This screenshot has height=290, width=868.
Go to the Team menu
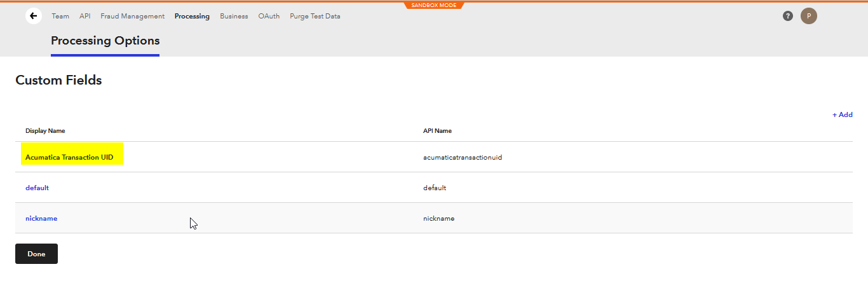click(x=60, y=16)
